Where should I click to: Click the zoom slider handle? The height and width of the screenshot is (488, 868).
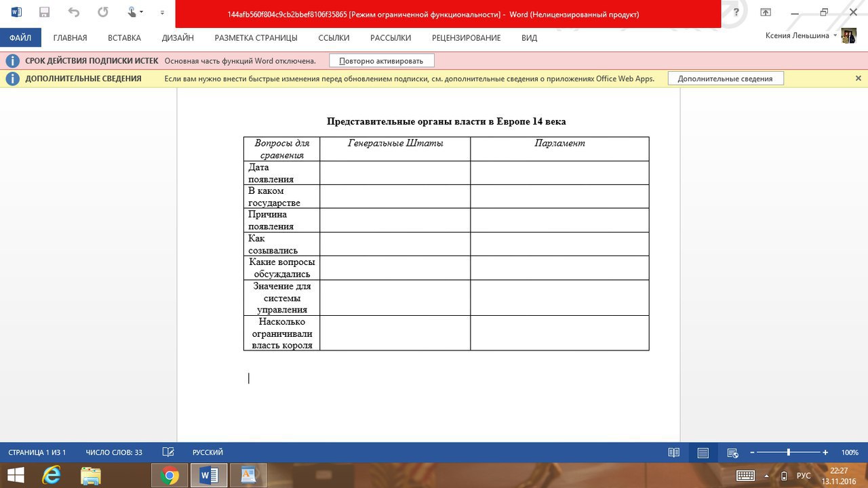[x=788, y=452]
